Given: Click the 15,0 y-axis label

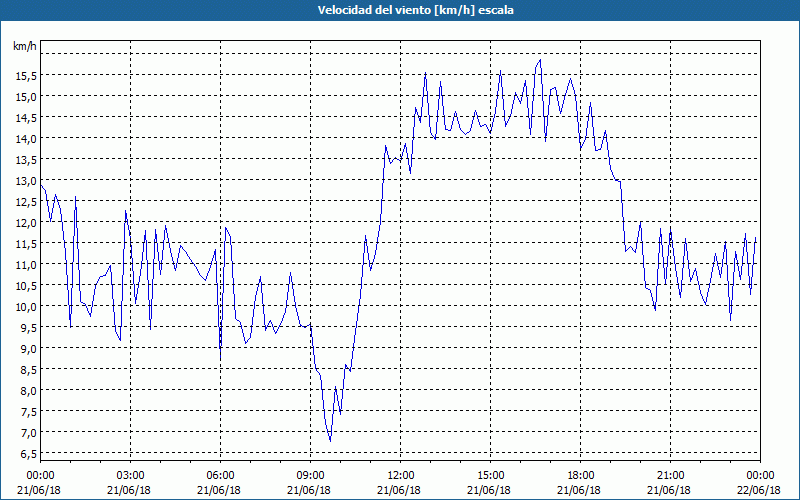Looking at the screenshot, I should 26,96.
